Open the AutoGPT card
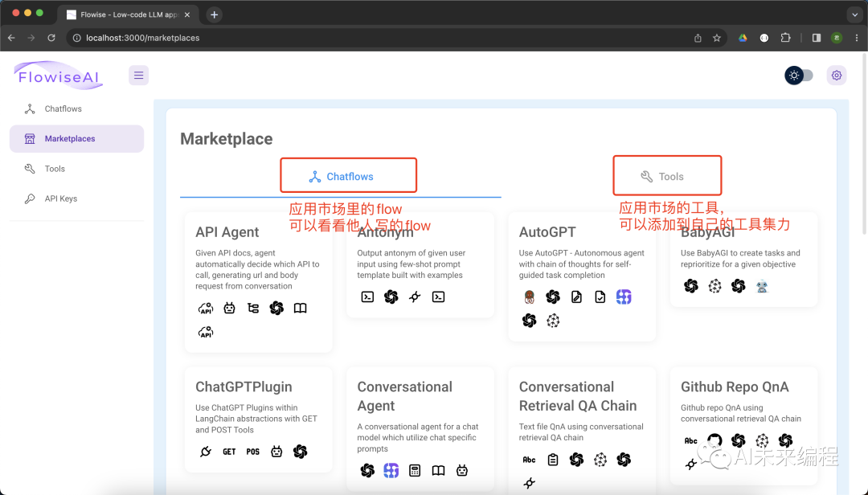This screenshot has height=495, width=868. (x=582, y=277)
